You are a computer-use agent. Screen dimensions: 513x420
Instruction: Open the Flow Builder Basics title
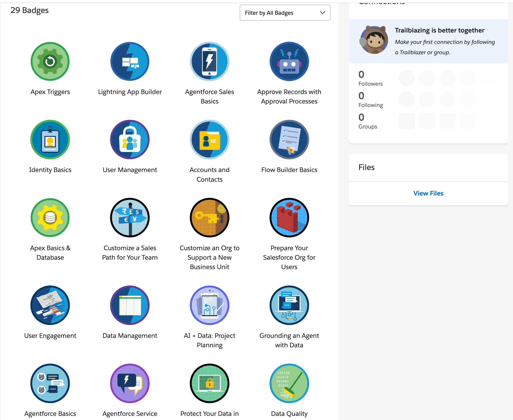pos(289,170)
